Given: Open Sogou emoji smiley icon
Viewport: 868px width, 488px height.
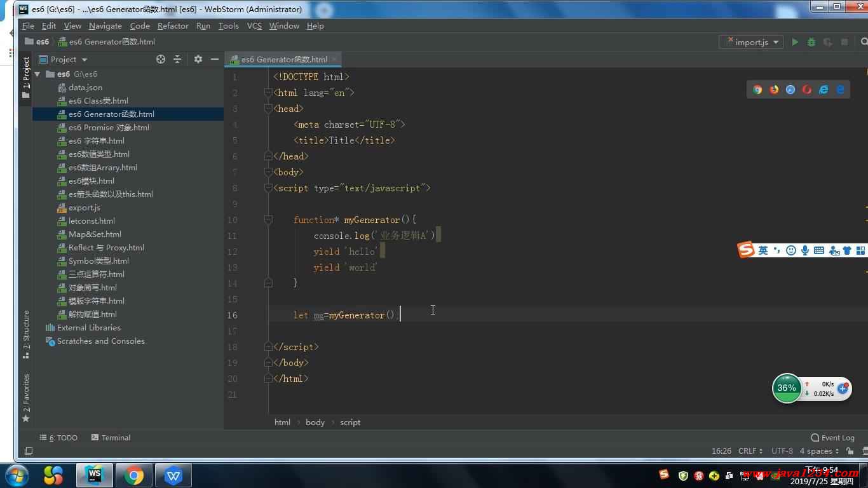Looking at the screenshot, I should 790,250.
